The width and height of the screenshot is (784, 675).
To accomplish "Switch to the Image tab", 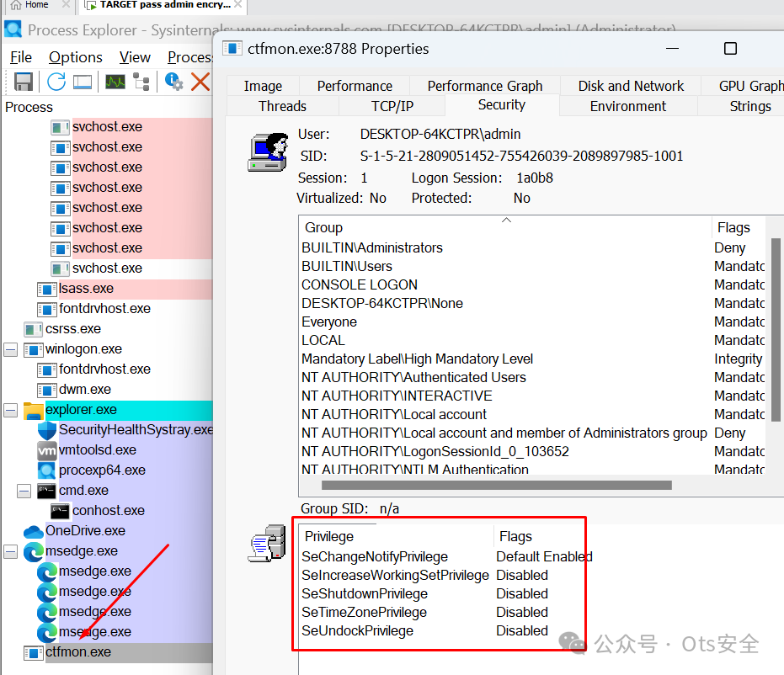I will tap(263, 86).
